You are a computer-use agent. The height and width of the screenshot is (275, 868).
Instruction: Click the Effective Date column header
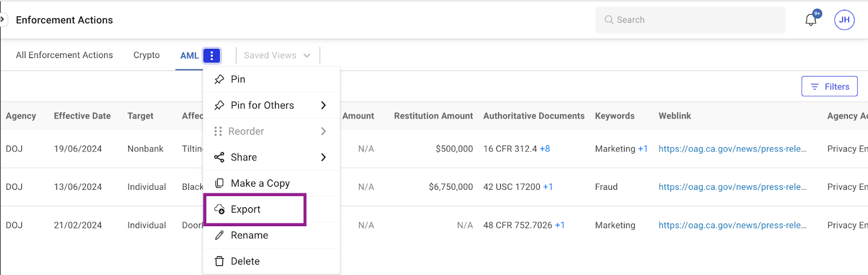click(82, 116)
